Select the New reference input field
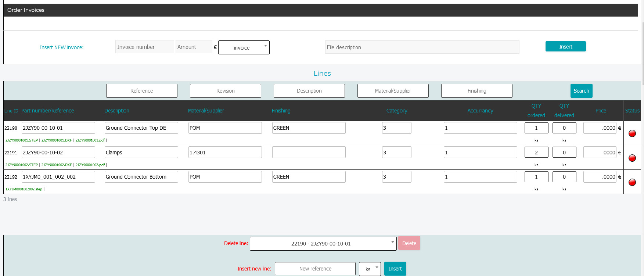 tap(315, 269)
